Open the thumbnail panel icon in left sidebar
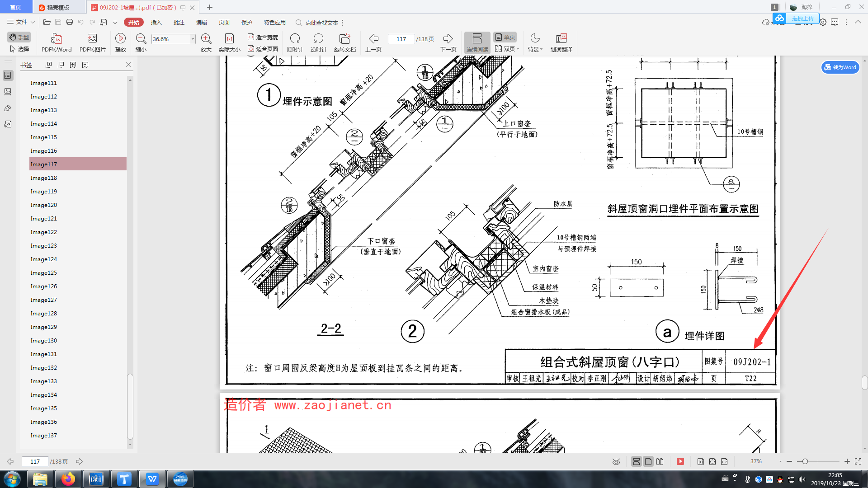The width and height of the screenshot is (868, 488). point(8,92)
